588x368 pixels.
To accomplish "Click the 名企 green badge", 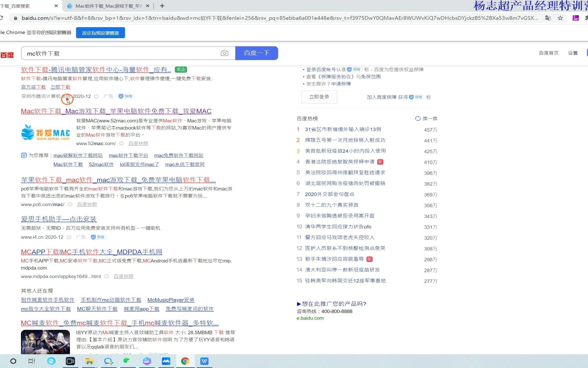I will click(x=181, y=70).
